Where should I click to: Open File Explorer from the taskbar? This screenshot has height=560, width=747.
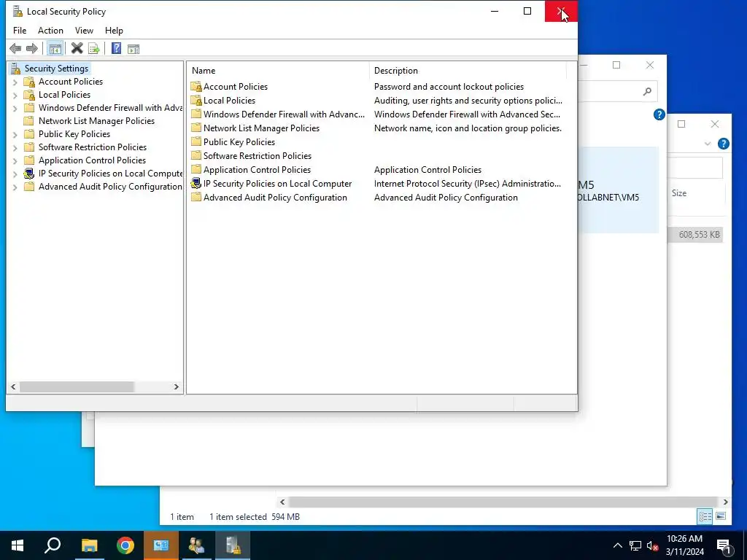click(x=89, y=545)
